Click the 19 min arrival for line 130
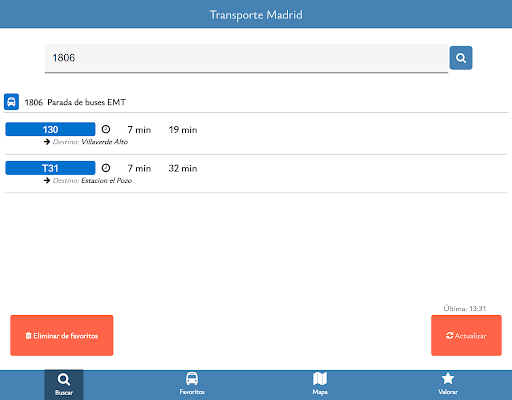 [183, 130]
